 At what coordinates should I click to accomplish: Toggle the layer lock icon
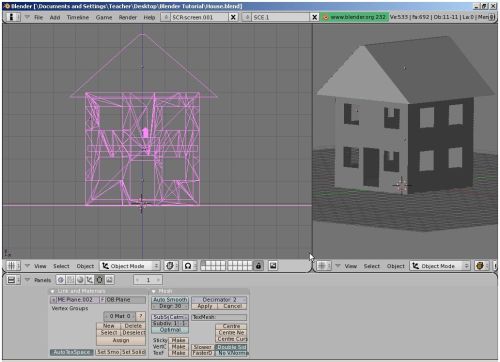click(x=258, y=266)
